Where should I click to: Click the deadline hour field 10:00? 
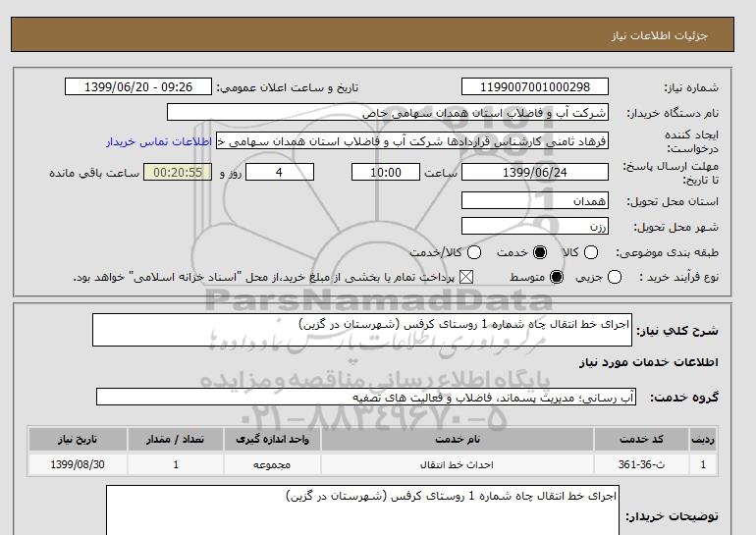(x=386, y=172)
